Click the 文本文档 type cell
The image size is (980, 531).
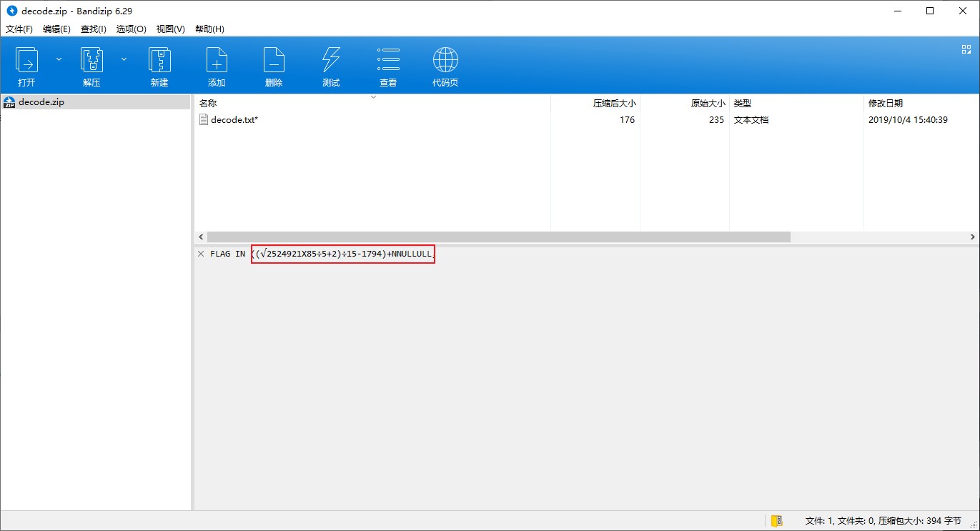[x=751, y=120]
